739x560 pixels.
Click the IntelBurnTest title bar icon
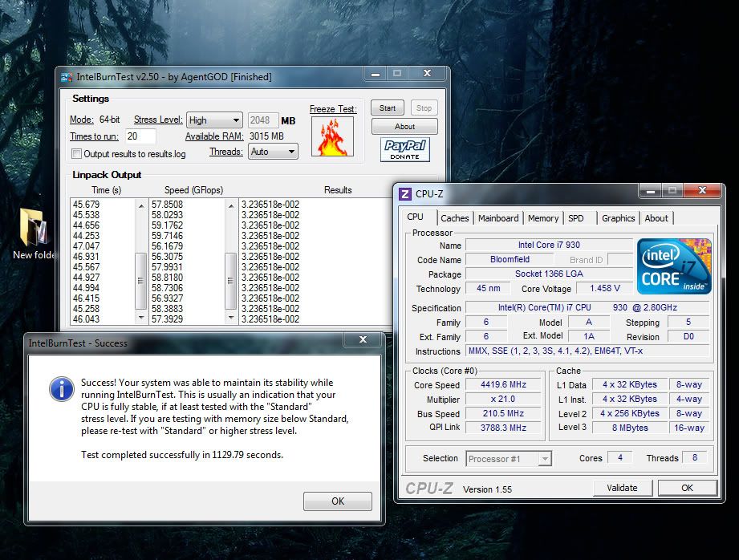[x=66, y=77]
